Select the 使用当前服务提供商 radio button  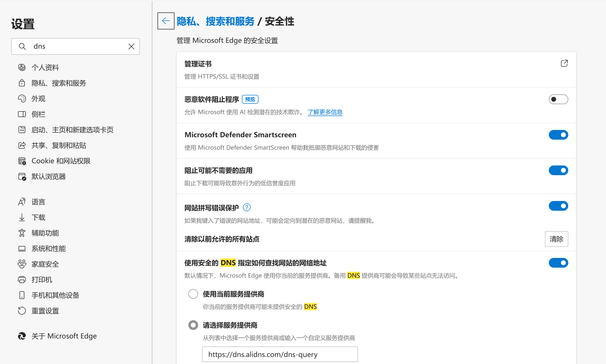pos(193,294)
